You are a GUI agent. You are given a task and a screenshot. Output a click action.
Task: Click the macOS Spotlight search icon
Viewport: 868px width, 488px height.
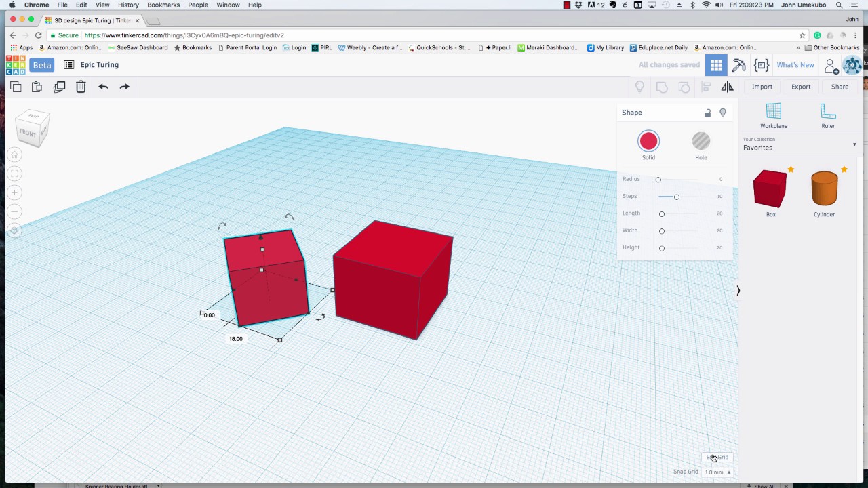coord(839,5)
